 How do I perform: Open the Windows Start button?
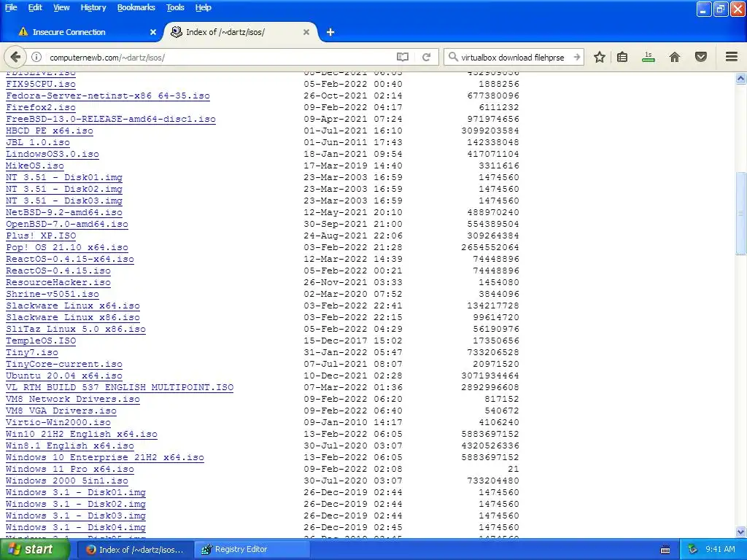[34, 550]
